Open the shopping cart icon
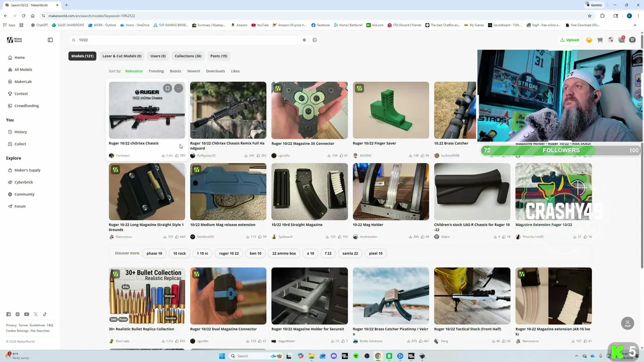Image resolution: width=644 pixels, height=362 pixels. tap(600, 40)
